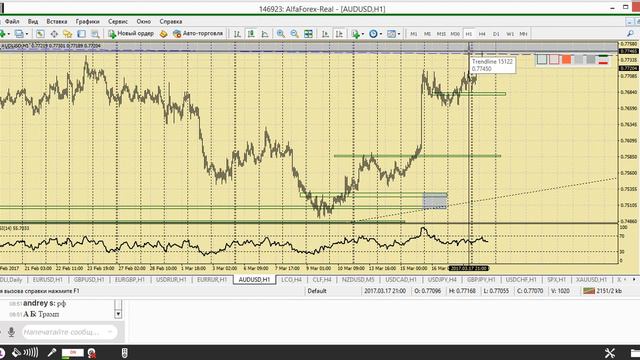Click the pen microphone icon in bottom bar
This screenshot has width=640, height=360.
click(52, 352)
